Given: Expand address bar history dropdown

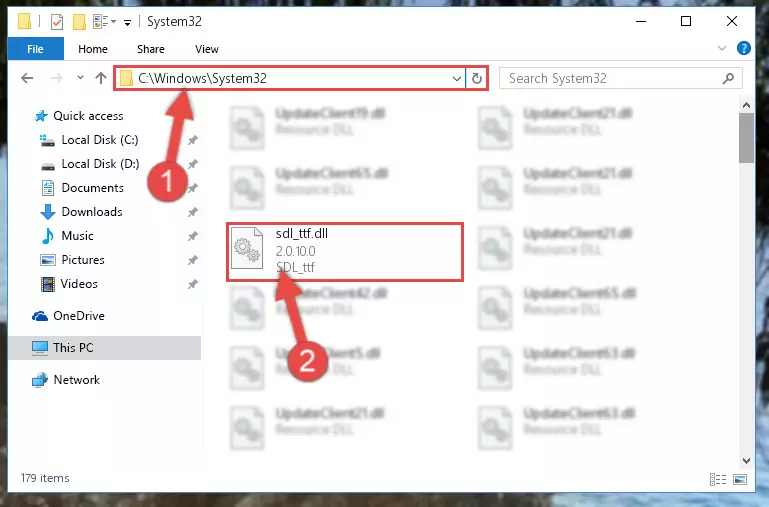Looking at the screenshot, I should [x=456, y=78].
